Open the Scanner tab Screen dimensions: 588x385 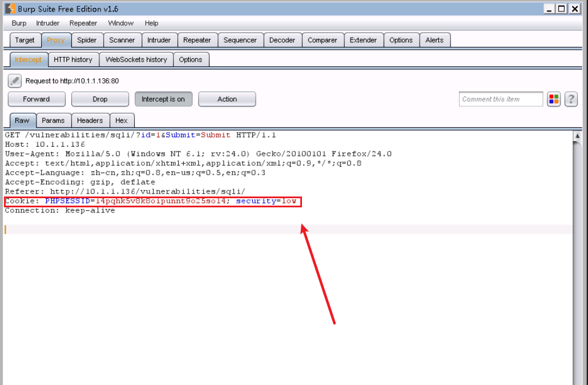pyautogui.click(x=122, y=40)
